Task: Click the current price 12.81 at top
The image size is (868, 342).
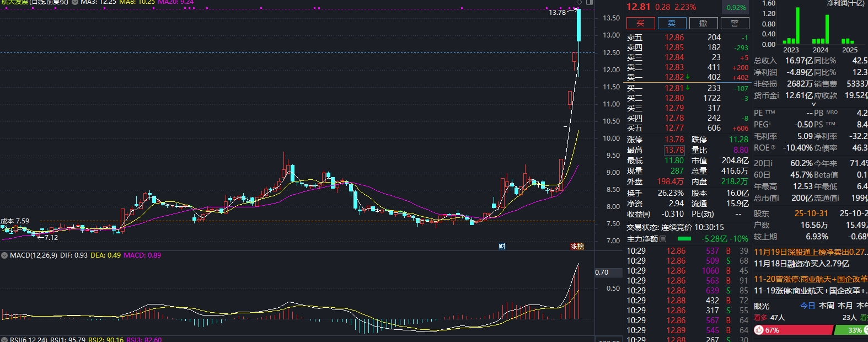Action: coord(639,7)
